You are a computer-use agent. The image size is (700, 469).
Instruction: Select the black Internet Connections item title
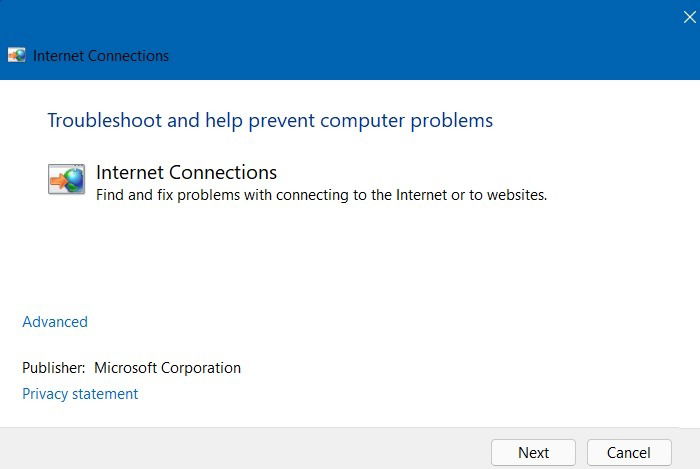[x=186, y=172]
